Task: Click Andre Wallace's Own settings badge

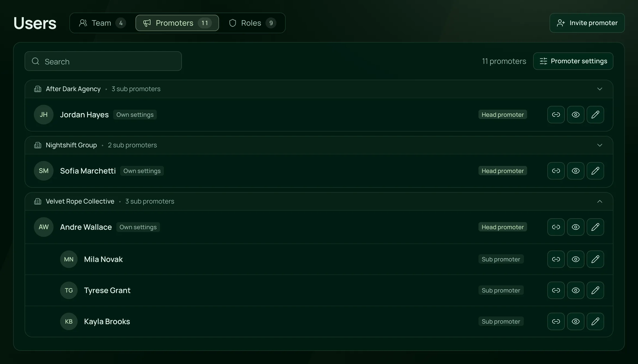Action: 138,227
